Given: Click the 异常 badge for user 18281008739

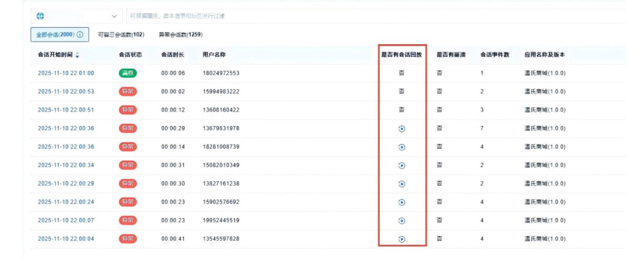Looking at the screenshot, I should (128, 147).
